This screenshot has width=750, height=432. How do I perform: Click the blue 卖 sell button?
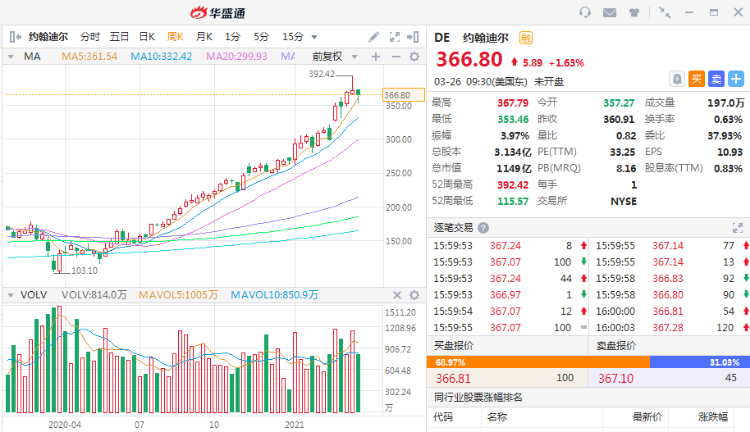coord(717,79)
